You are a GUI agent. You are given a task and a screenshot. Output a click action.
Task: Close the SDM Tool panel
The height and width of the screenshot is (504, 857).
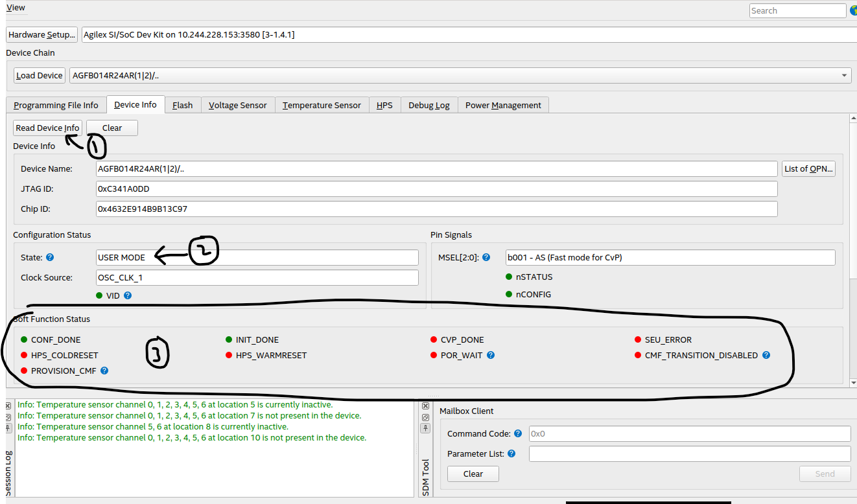pyautogui.click(x=425, y=406)
